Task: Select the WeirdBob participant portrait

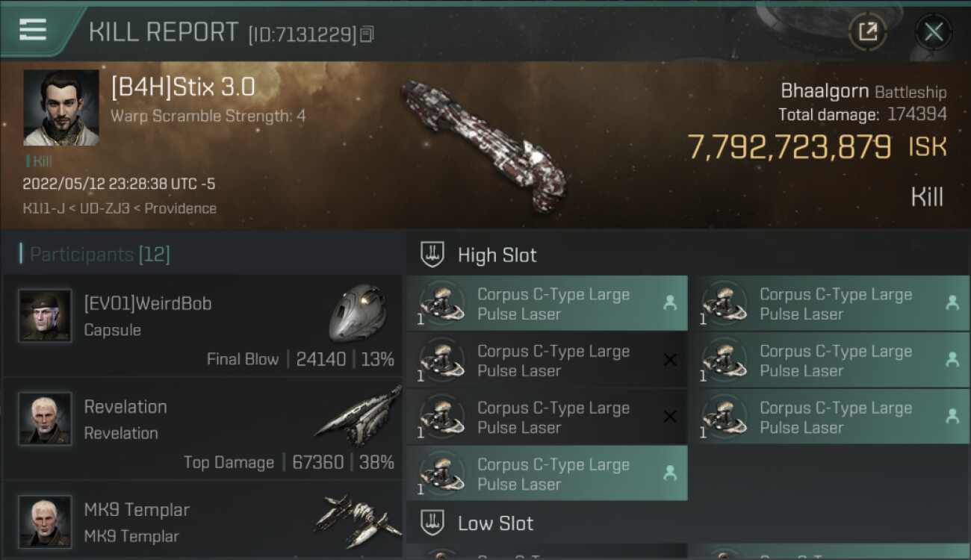Action: (46, 316)
